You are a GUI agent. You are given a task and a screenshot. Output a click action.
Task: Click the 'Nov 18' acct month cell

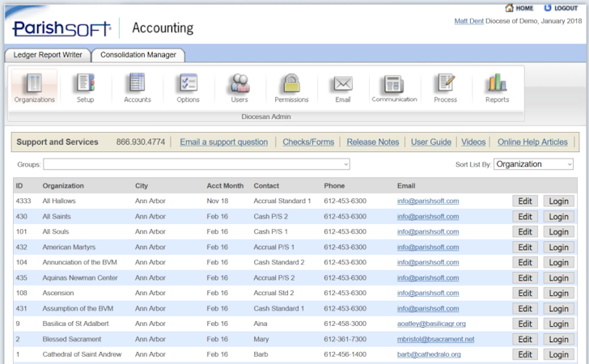[x=218, y=201]
